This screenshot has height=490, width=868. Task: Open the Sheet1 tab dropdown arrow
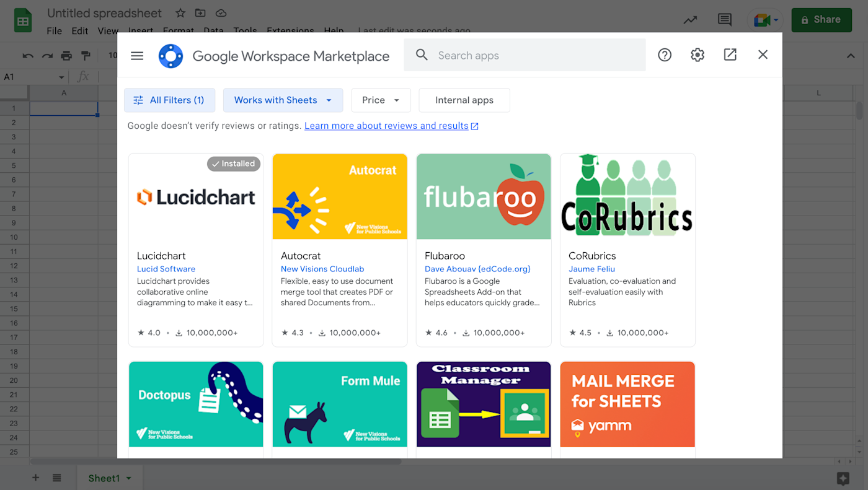129,478
